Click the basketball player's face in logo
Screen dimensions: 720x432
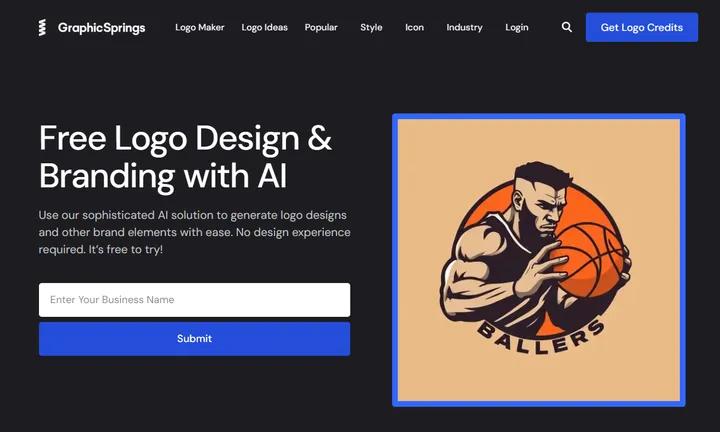tap(546, 207)
